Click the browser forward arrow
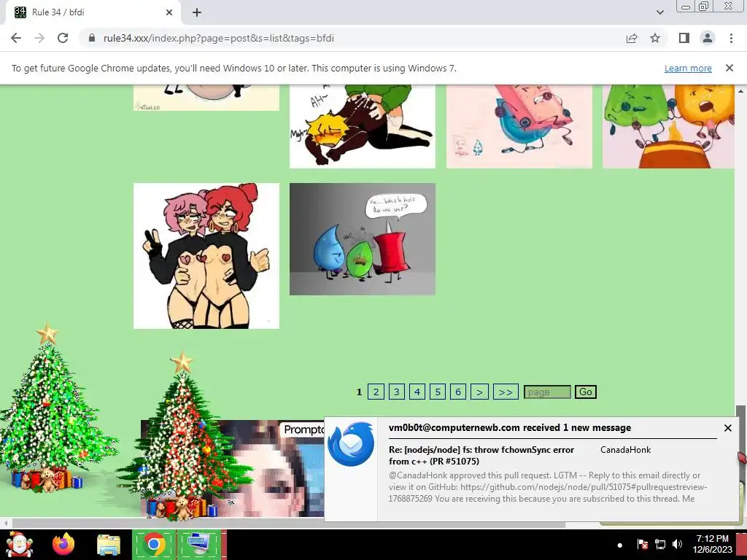747x560 pixels. coord(39,38)
